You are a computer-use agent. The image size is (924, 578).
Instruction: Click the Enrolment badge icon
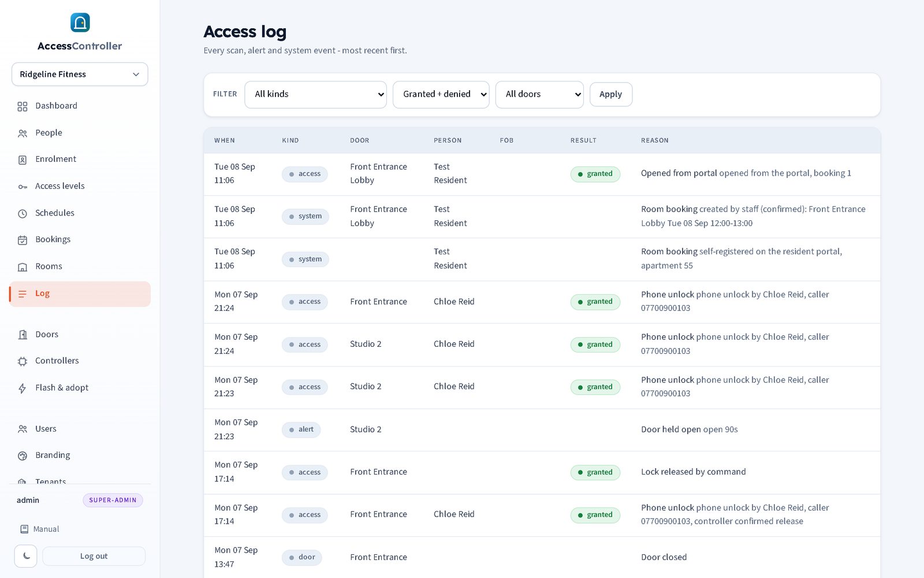pos(23,160)
